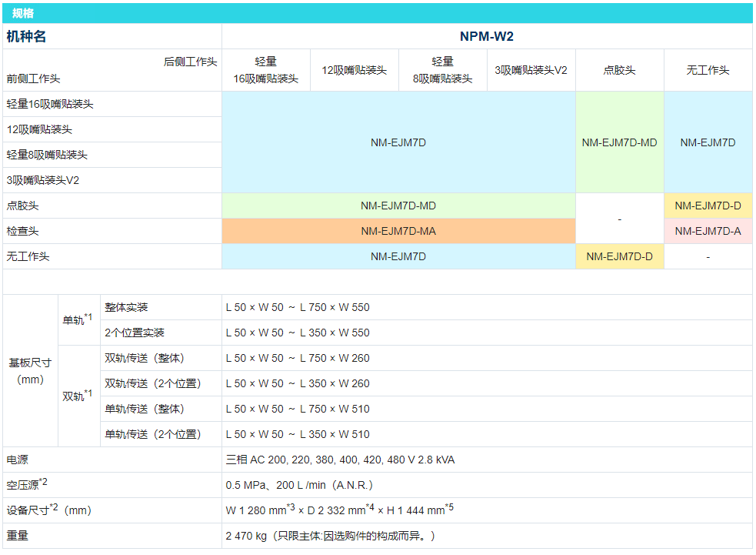Click the 点胶头 column header
756x555 pixels.
coord(620,70)
